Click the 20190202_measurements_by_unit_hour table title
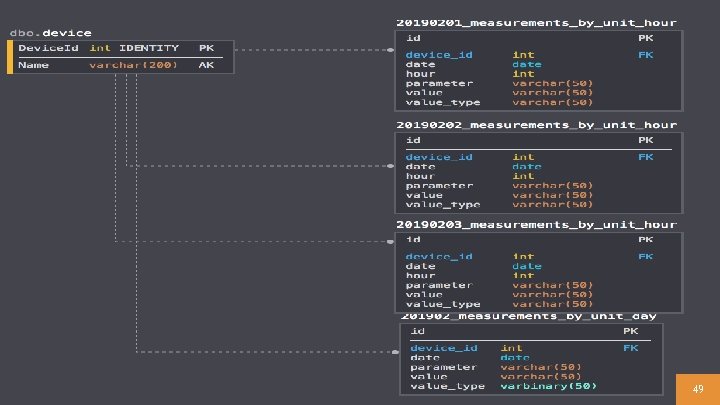720x405 pixels. 536,125
